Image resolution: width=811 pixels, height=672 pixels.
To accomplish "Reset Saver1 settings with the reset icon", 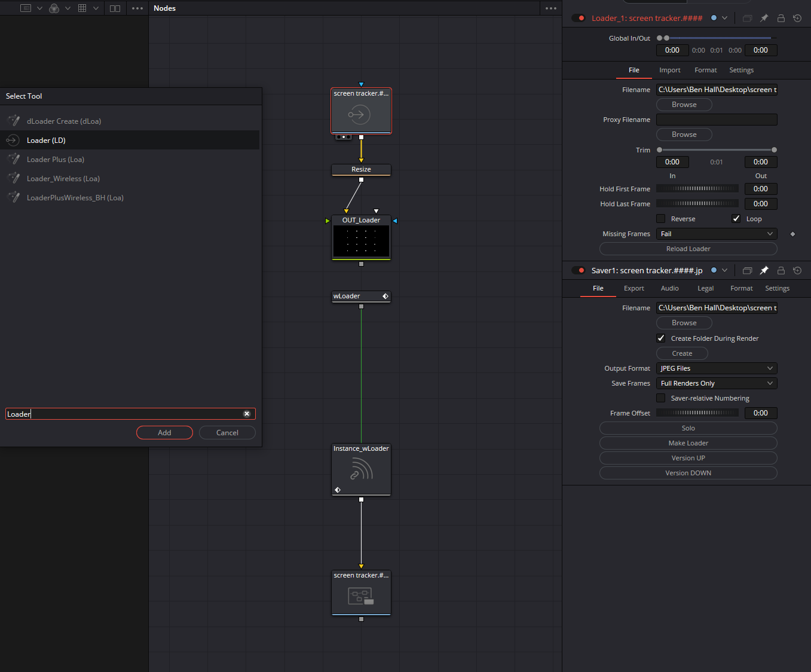I will click(x=797, y=271).
